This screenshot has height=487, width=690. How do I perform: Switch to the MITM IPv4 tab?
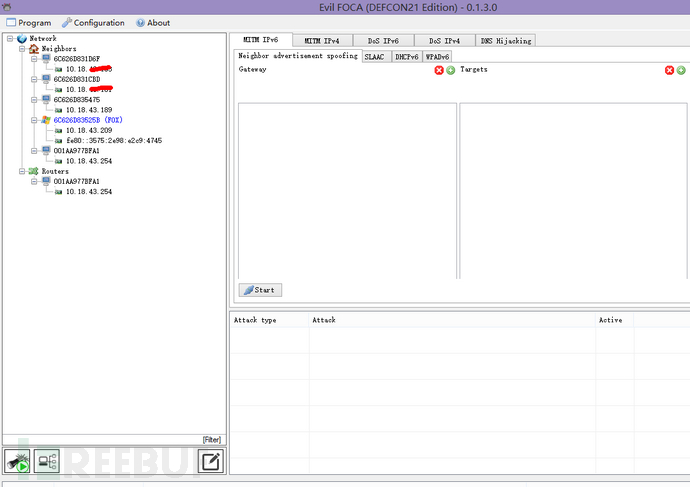[x=322, y=40]
